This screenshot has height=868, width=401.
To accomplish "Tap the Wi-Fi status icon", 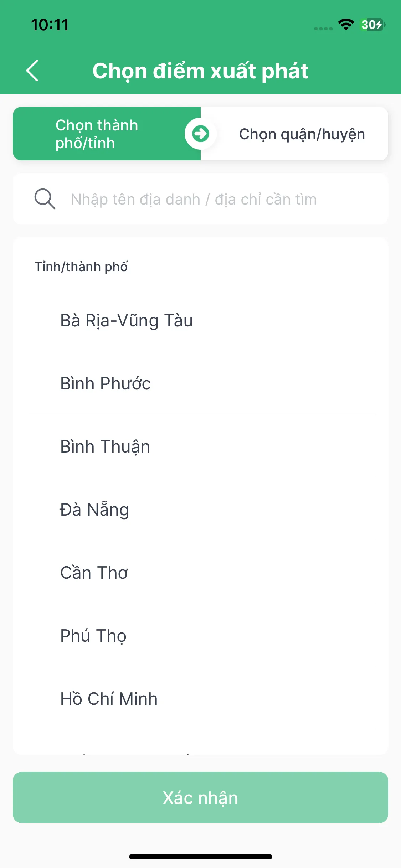I will (346, 25).
